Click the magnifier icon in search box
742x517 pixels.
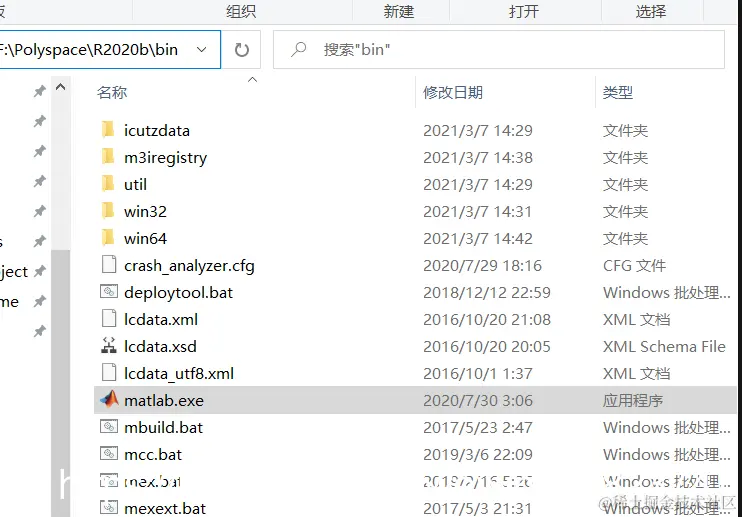click(x=299, y=49)
